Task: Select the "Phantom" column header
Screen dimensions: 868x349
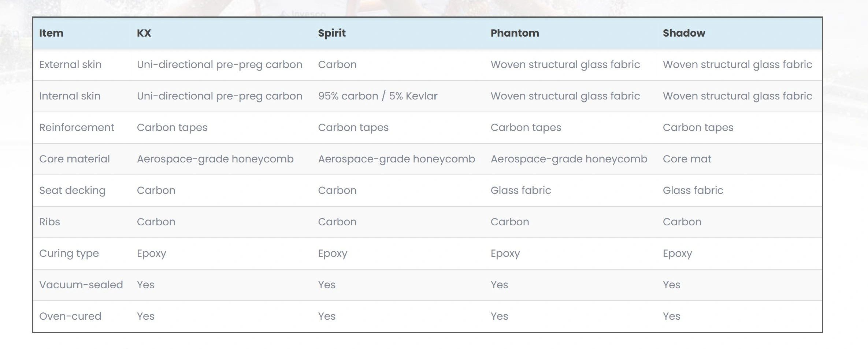Action: (x=515, y=33)
